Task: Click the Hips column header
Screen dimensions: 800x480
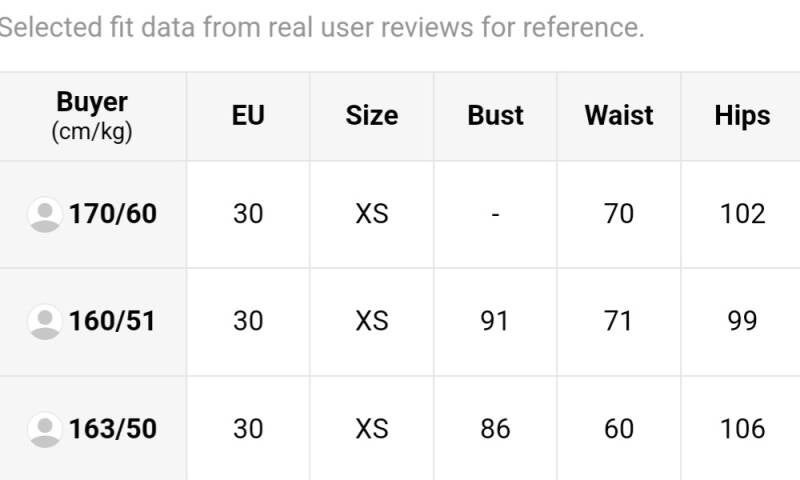Action: (x=742, y=116)
